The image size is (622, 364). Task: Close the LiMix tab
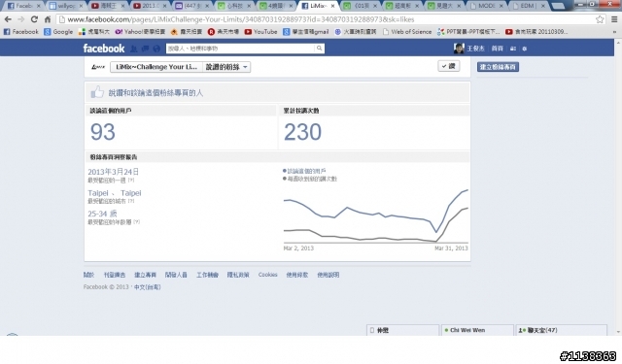(332, 6)
